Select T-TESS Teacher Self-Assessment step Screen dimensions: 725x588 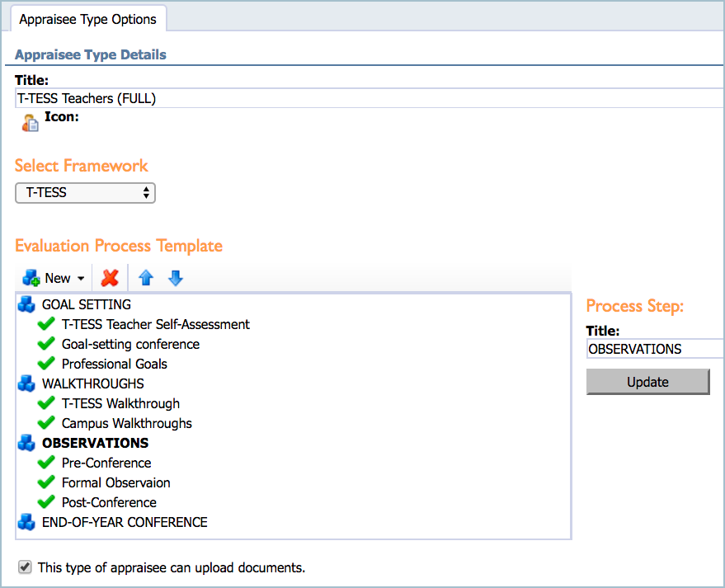[x=156, y=324]
